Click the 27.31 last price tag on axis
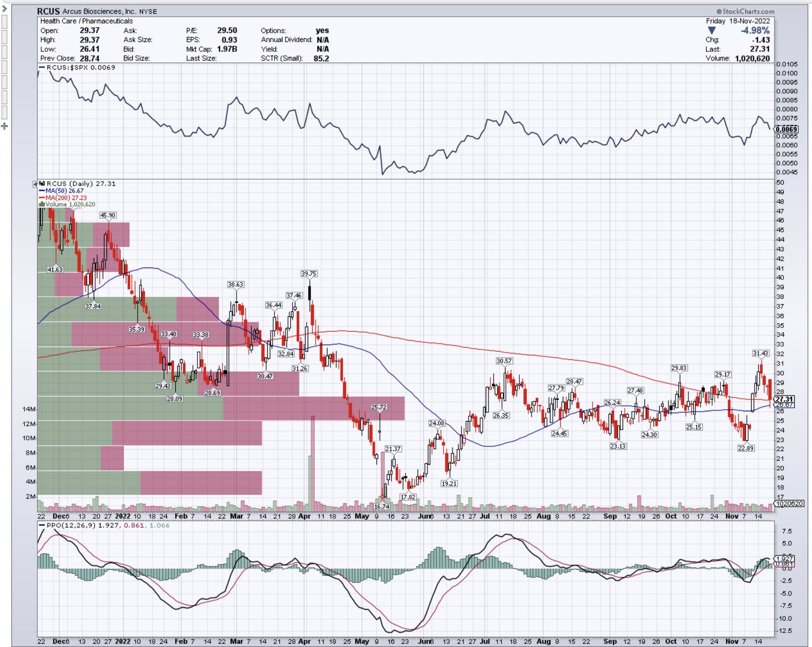 click(784, 399)
